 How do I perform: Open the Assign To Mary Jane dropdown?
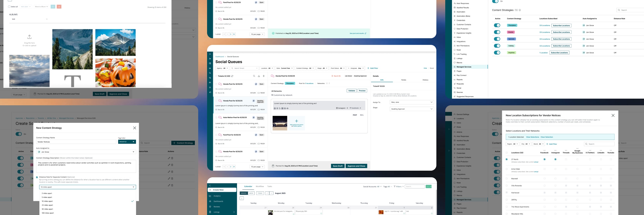pyautogui.click(x=412, y=102)
